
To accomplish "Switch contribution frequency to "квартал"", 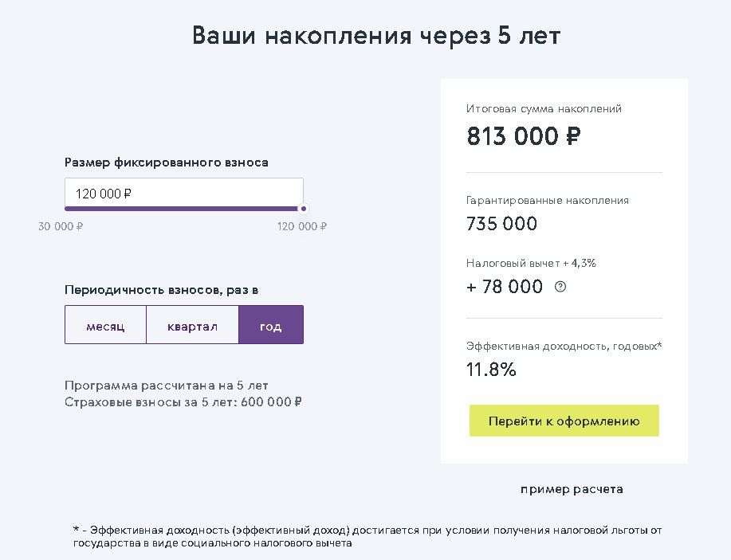I will [192, 325].
